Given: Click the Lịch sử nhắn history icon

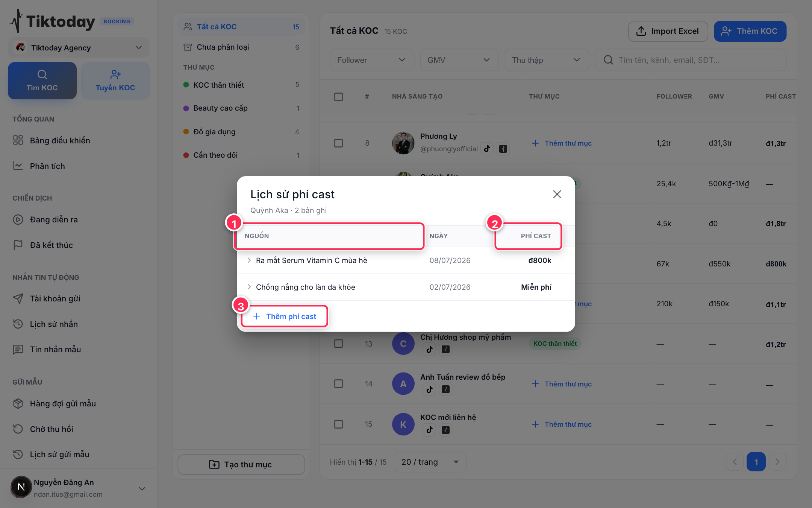Looking at the screenshot, I should click(x=18, y=324).
